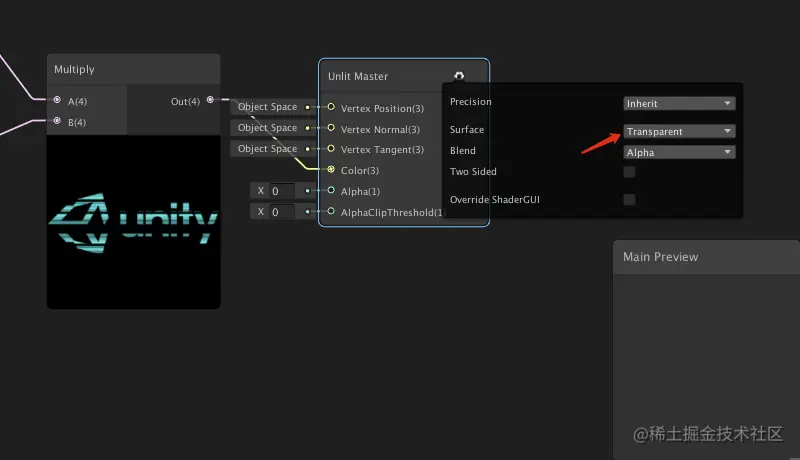Image resolution: width=800 pixels, height=460 pixels.
Task: Click the Main Preview panel header
Action: [706, 257]
